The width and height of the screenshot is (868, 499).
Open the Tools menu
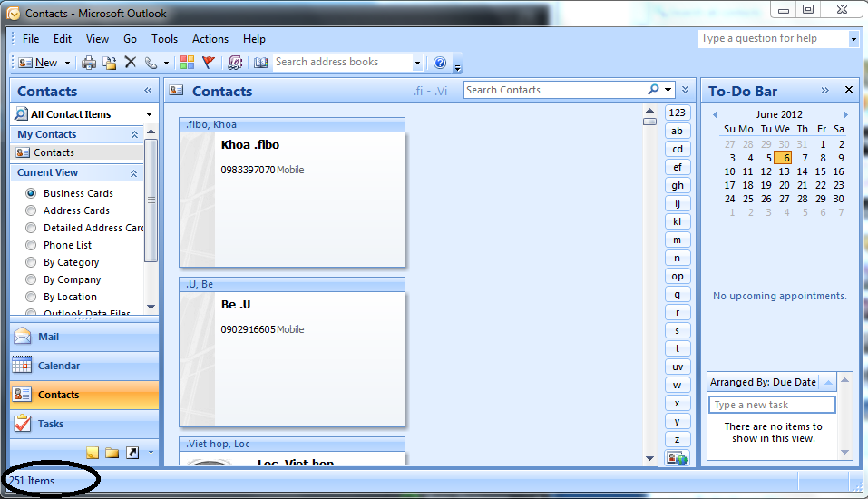pyautogui.click(x=164, y=39)
